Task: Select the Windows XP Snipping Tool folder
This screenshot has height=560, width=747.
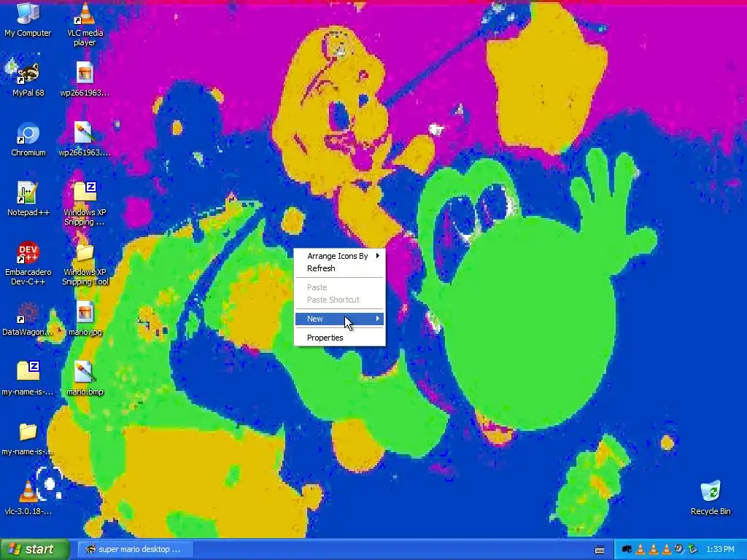Action: (85, 263)
